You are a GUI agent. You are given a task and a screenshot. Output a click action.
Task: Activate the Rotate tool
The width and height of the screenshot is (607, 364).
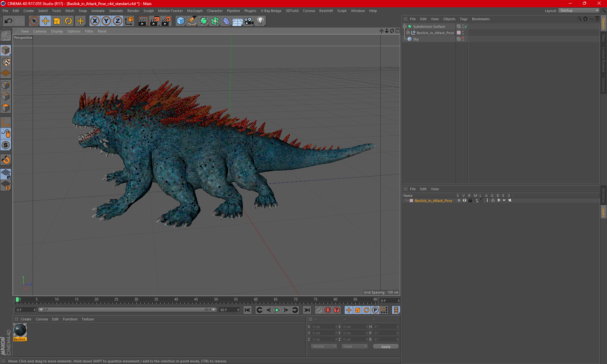[68, 21]
